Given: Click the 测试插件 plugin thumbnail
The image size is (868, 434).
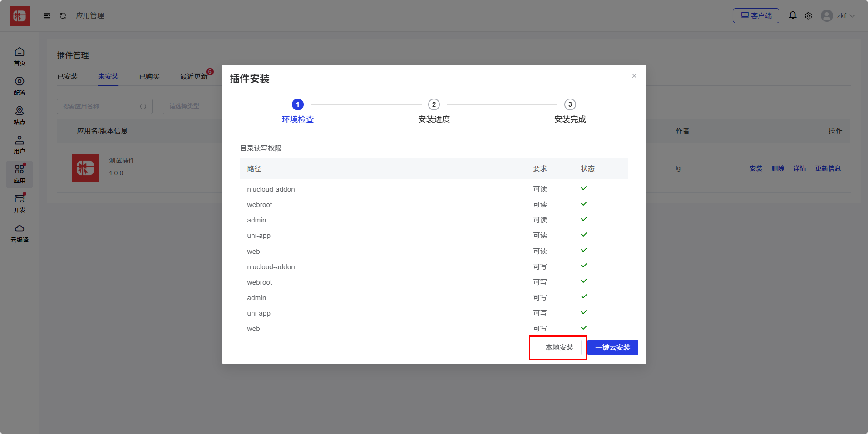Looking at the screenshot, I should 85,168.
